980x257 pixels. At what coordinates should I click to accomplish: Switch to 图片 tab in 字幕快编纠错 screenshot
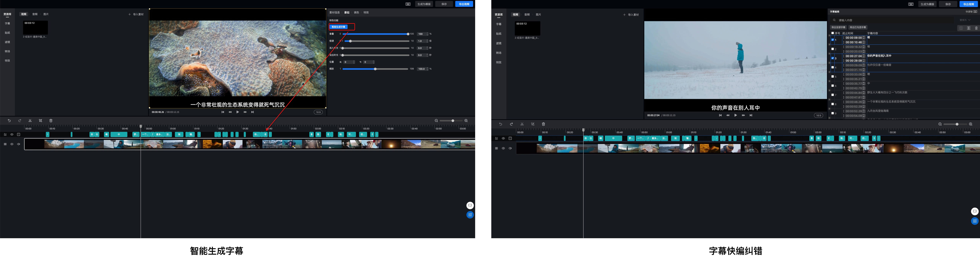pyautogui.click(x=538, y=15)
